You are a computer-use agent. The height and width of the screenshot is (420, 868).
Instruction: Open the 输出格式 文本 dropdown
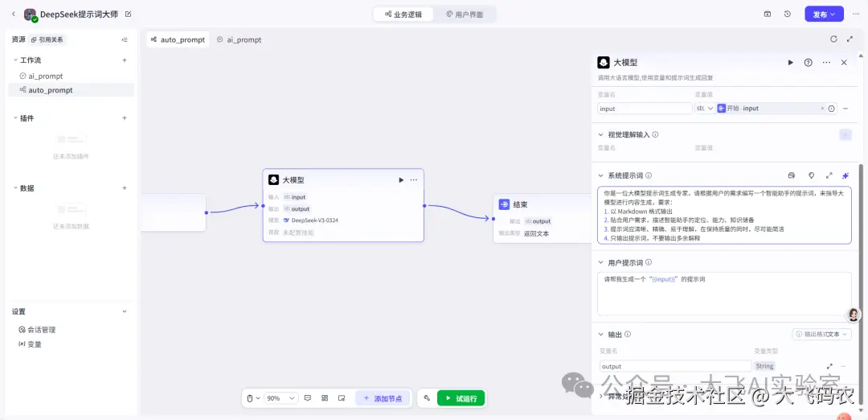pos(822,335)
